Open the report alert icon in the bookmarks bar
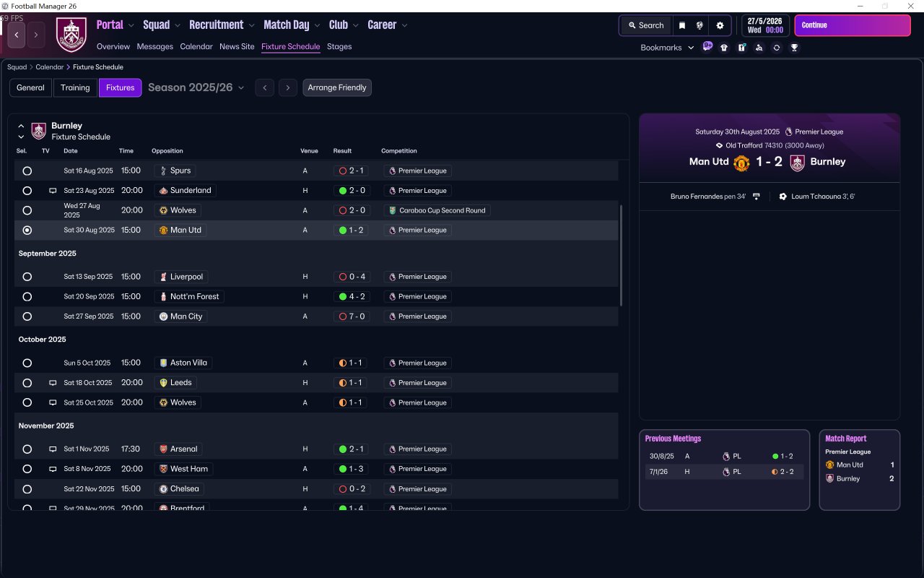The image size is (924, 578). [741, 48]
